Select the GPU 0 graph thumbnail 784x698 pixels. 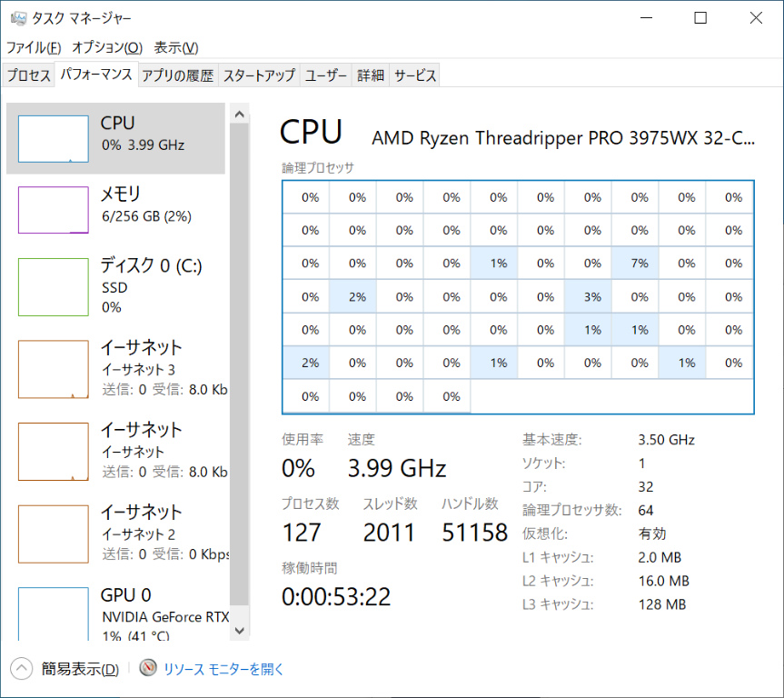(x=54, y=614)
